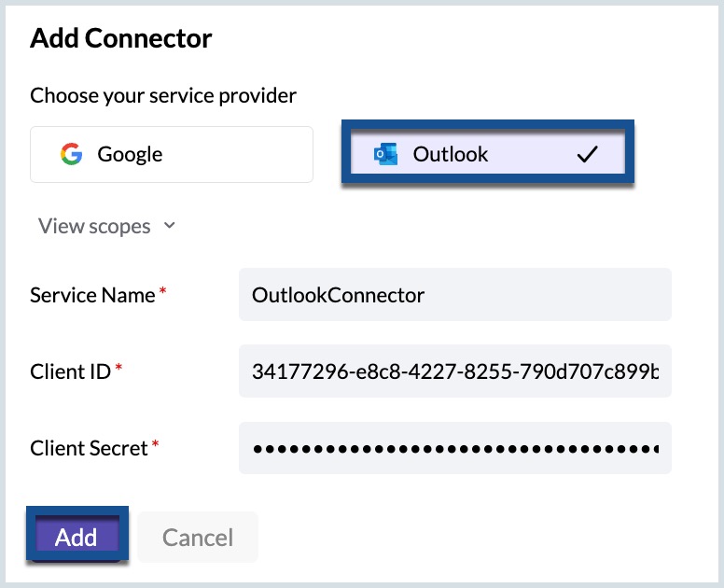Focus the Client Secret input field

(x=454, y=448)
